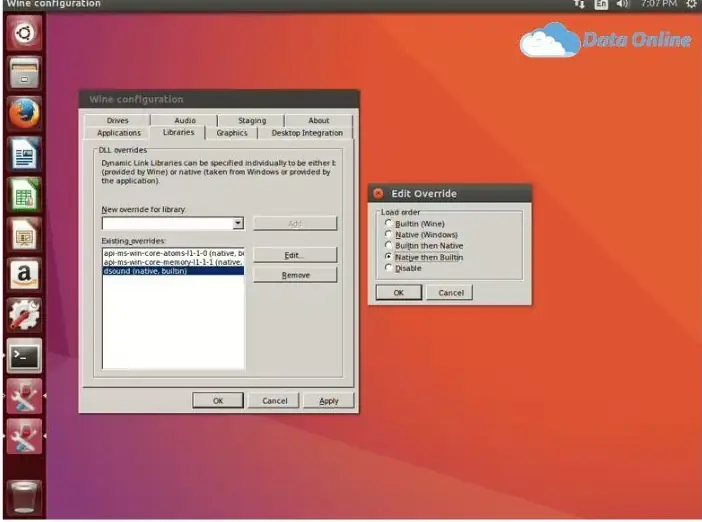Viewport: 702px width, 522px height.
Task: Open LibreOffice Impress presentation icon
Action: pos(24,235)
